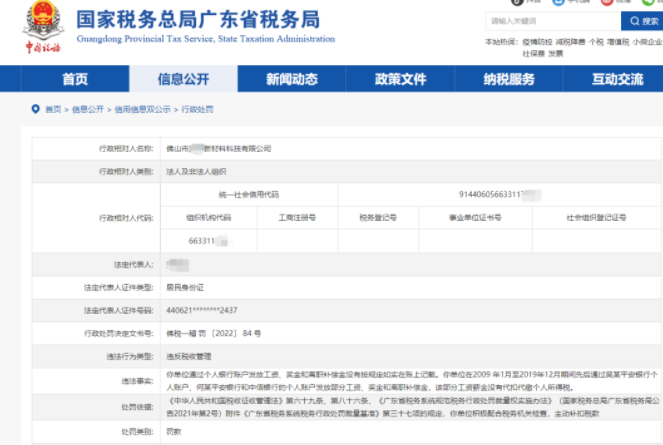Click the organization code starting 663311
The height and width of the screenshot is (445, 663).
point(208,241)
